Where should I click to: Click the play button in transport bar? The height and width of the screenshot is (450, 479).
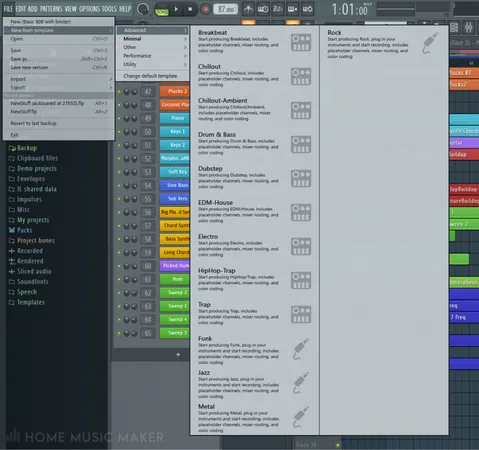(x=176, y=9)
